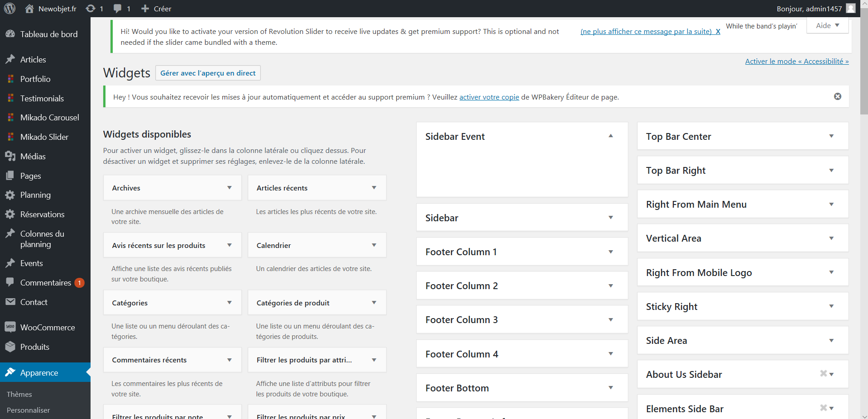Open the updates icon in admin bar
The width and height of the screenshot is (868, 419).
point(91,9)
